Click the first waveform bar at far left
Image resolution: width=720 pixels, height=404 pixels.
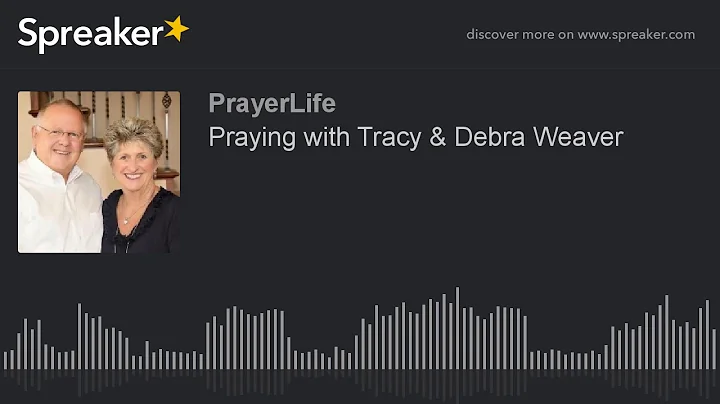click(x=6, y=360)
